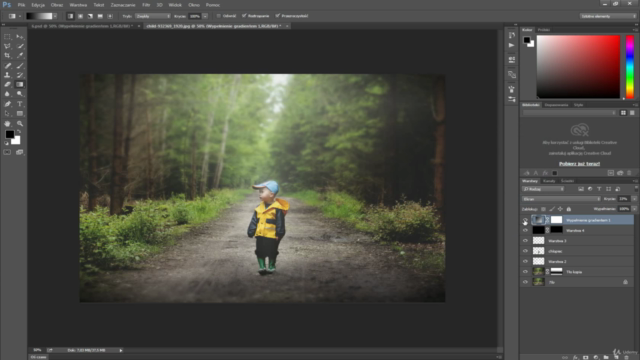Viewport: 640px width, 360px height.
Task: Open gradient picker dropdown arrow
Action: pos(55,16)
